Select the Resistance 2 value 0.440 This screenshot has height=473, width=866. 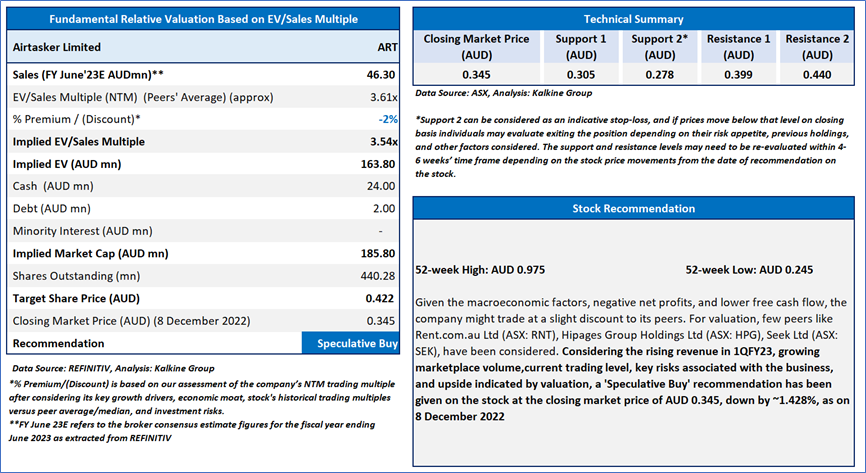click(x=817, y=75)
